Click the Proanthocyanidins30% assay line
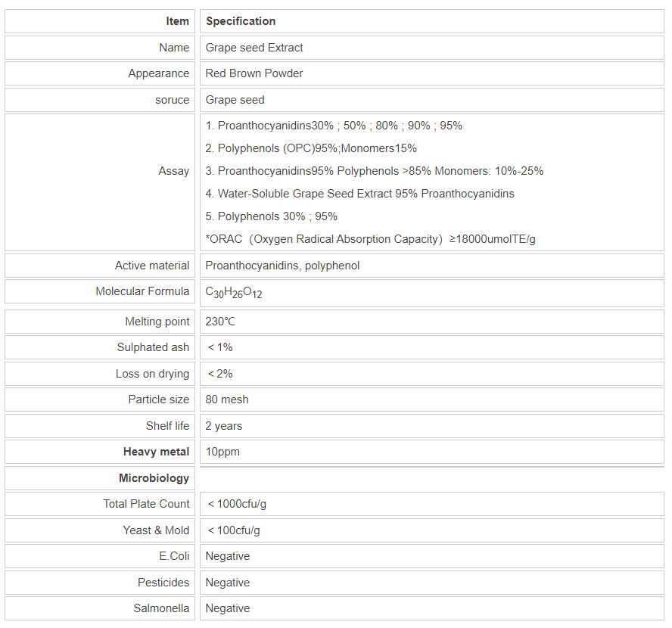 click(334, 126)
